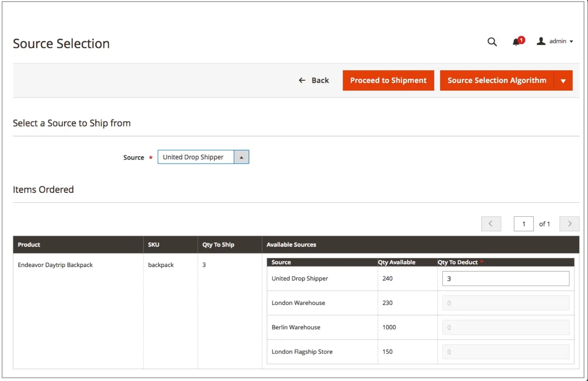Click 'Select a Source to Ship from' heading
The height and width of the screenshot is (381, 588).
coord(72,123)
